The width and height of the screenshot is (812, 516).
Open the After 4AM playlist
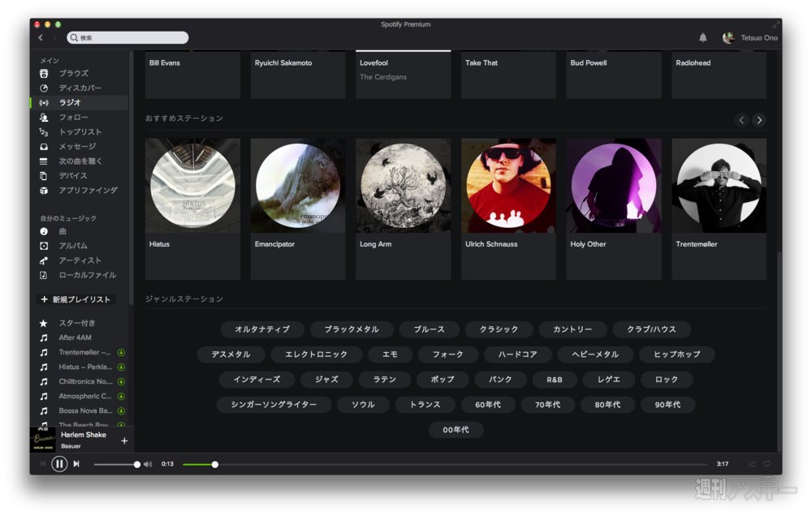tap(75, 338)
